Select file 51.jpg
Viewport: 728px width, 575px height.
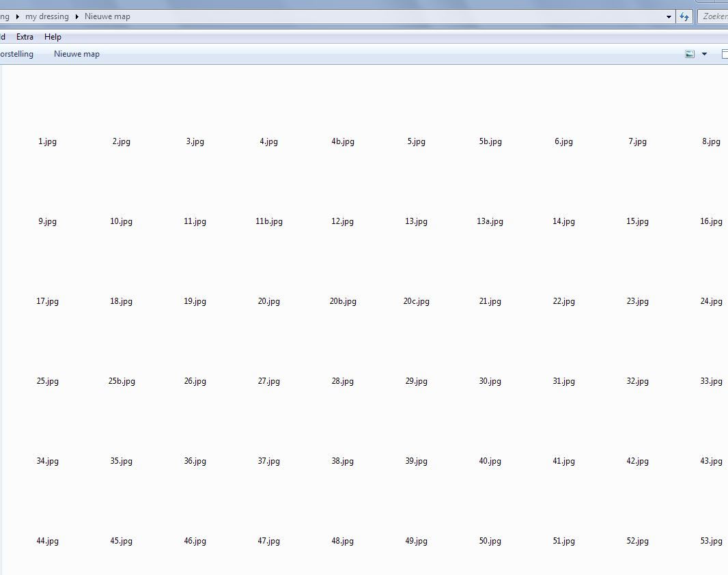[x=563, y=541]
